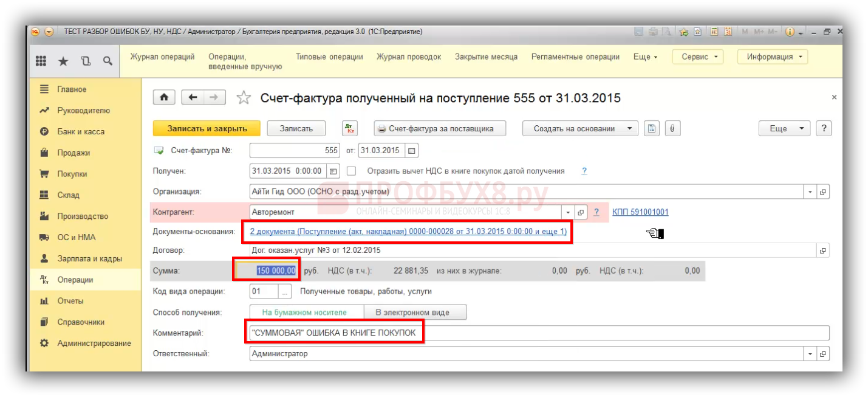Screen dimensions: 868x397
Task: Expand the Контрагент dropdown arrow
Action: 568,212
